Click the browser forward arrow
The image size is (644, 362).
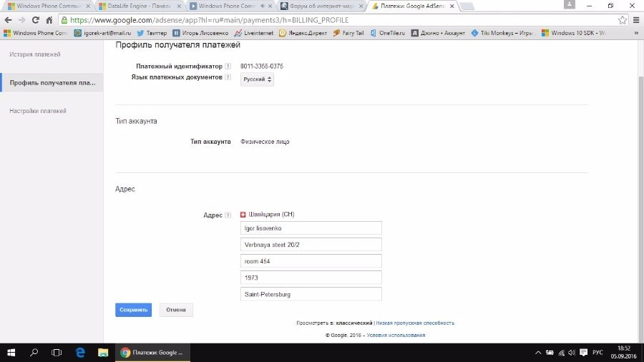pos(21,20)
